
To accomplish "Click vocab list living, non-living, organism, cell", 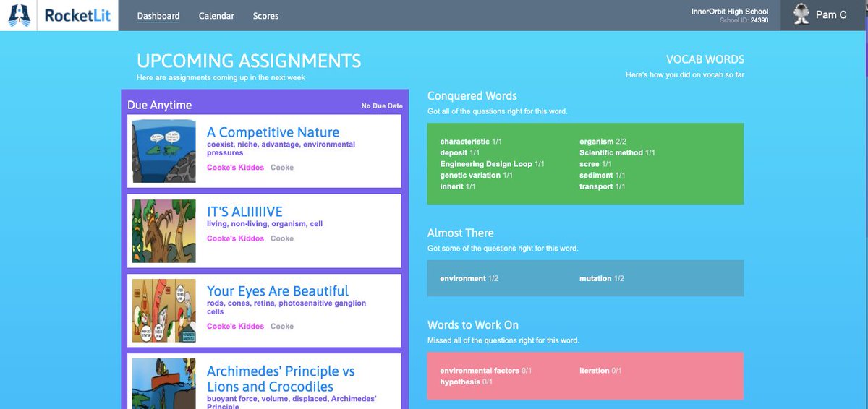I will pyautogui.click(x=265, y=224).
